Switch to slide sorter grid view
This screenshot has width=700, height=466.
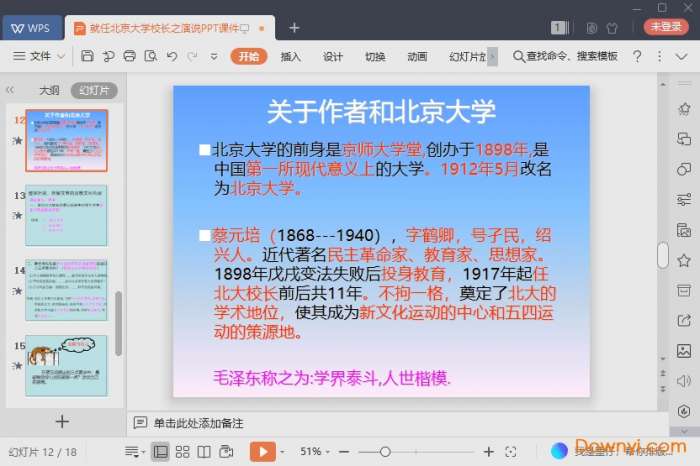point(182,452)
